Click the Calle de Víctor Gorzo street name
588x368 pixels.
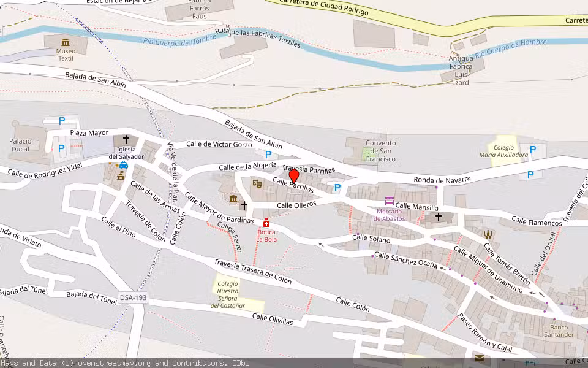coord(219,144)
